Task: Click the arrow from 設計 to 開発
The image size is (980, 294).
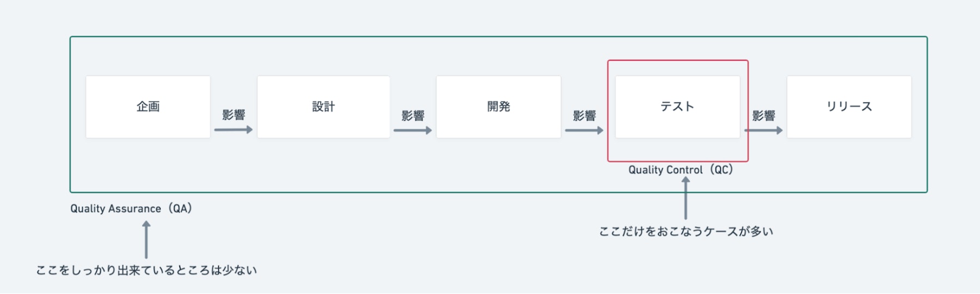Action: (412, 130)
